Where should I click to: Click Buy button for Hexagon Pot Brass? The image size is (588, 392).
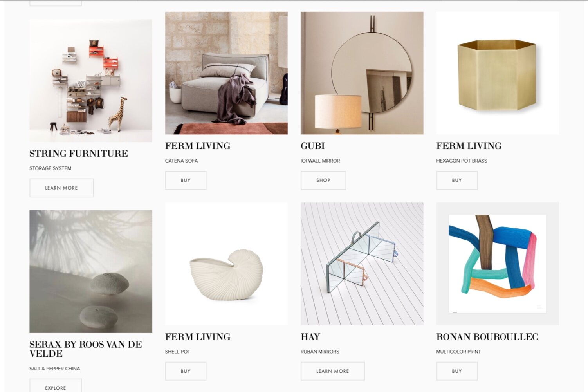click(457, 180)
